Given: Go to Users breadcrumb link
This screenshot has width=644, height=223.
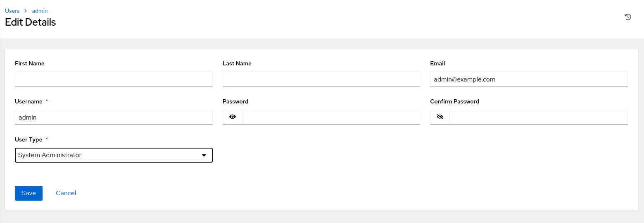Looking at the screenshot, I should click(12, 11).
